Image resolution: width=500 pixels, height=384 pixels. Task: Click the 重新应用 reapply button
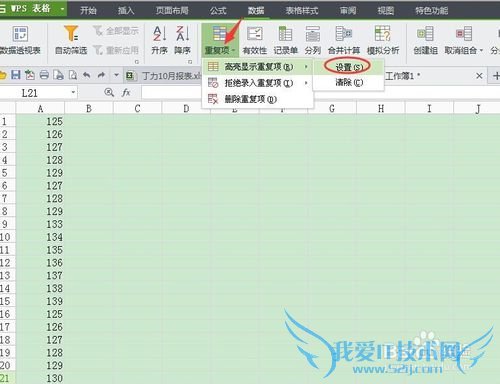point(116,50)
